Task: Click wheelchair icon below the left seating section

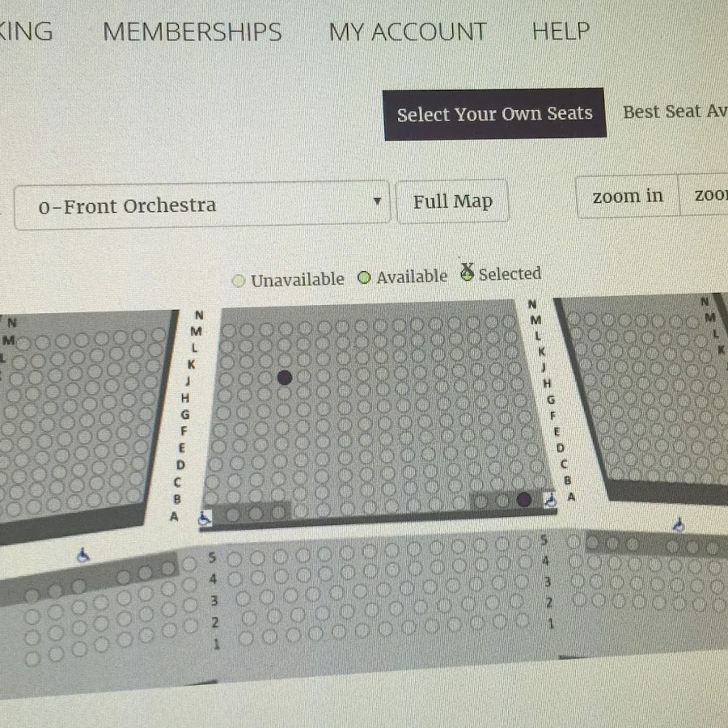Action: [83, 555]
